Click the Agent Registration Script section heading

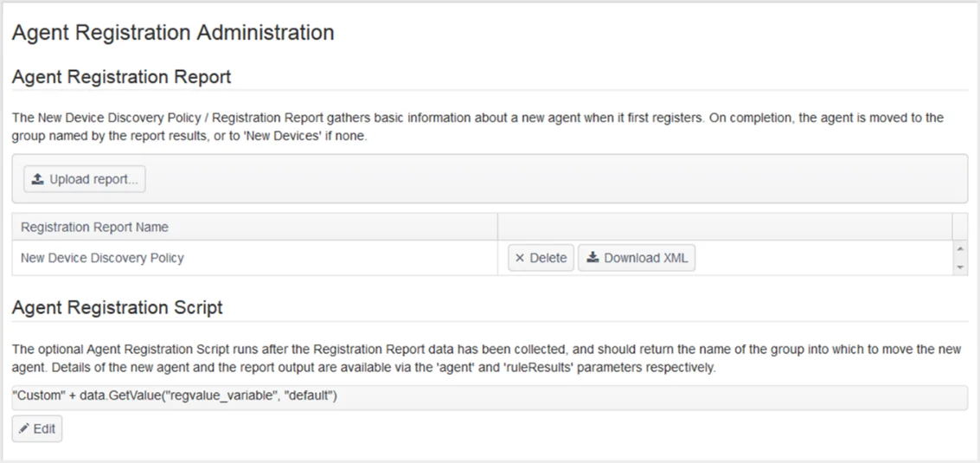pyautogui.click(x=118, y=308)
